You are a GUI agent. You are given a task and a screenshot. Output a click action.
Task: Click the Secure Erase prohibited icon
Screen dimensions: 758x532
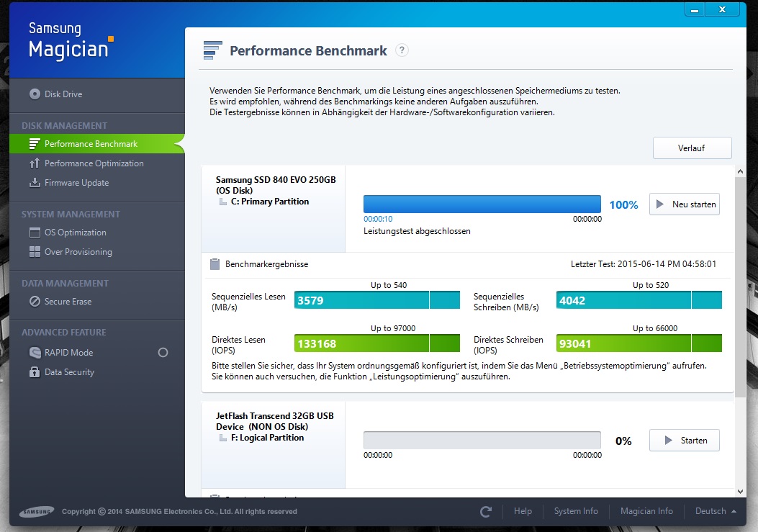pos(35,302)
